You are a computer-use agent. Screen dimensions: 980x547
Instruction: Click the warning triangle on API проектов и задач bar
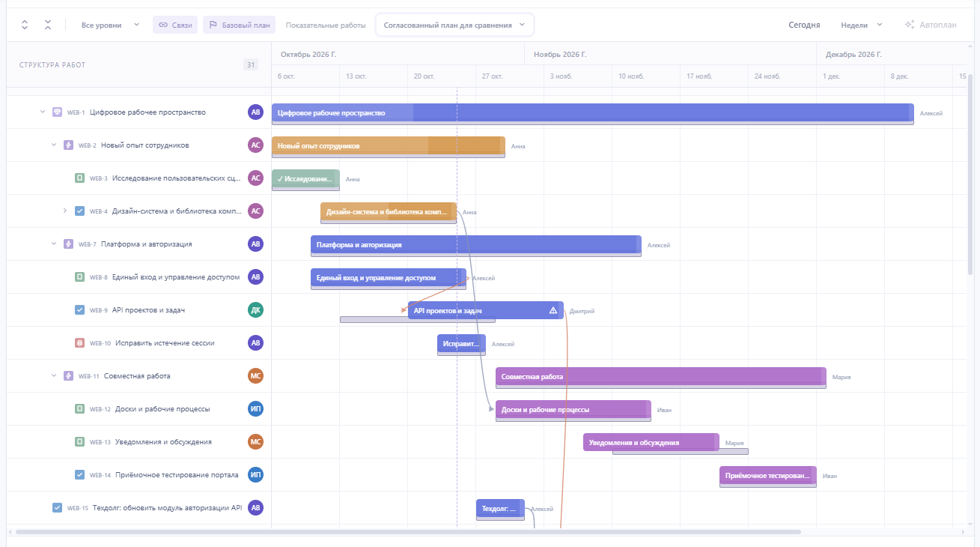point(553,310)
